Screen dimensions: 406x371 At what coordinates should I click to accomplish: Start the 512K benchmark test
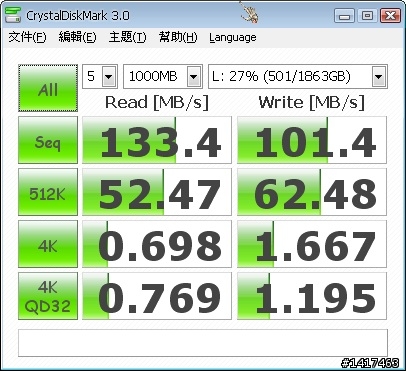pyautogui.click(x=48, y=192)
